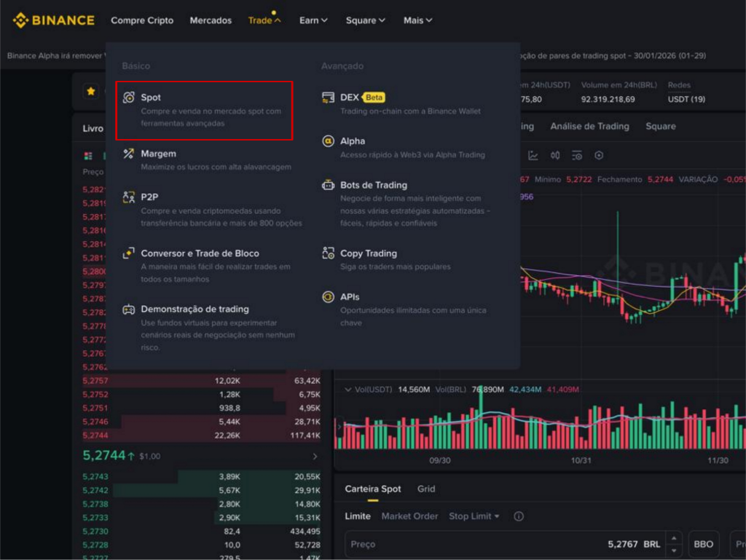Click bid price 5,2743 row
This screenshot has width=746, height=560.
[x=201, y=477]
